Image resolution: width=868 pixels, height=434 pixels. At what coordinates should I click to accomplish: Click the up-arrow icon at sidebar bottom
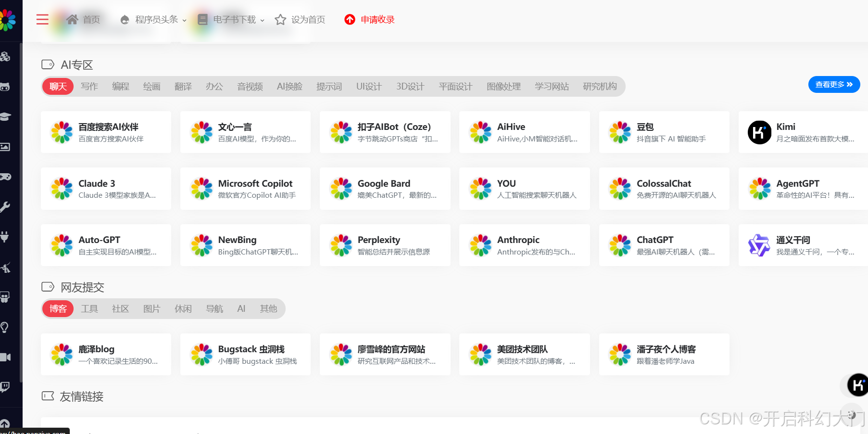[x=4, y=424]
